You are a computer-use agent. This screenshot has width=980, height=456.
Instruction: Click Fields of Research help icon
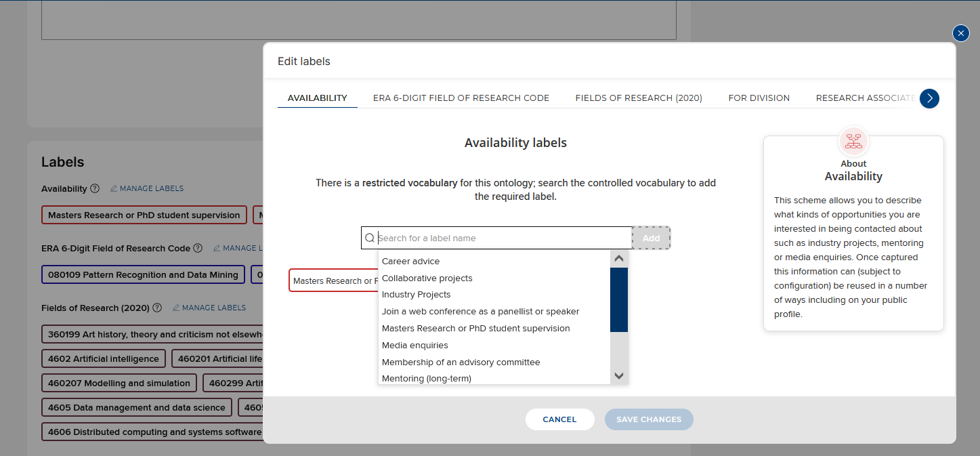tap(157, 308)
